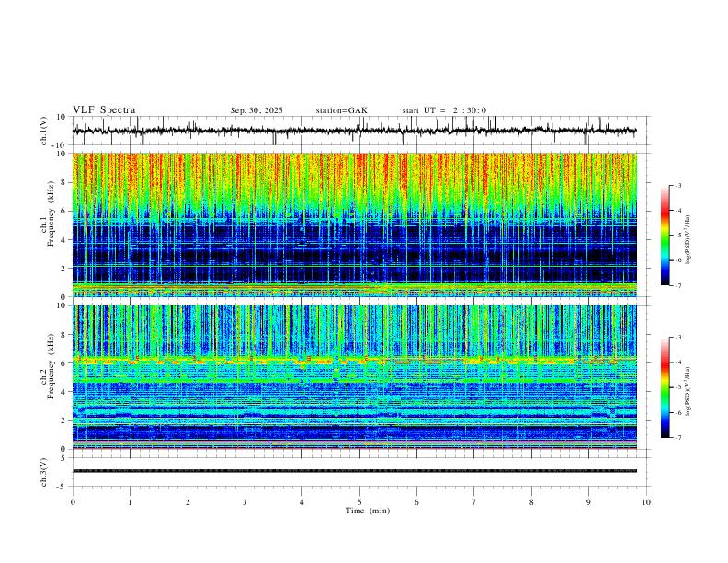Screen dimensions: 728x563
Task: Click the ch.2 spectrogram panel
Action: [x=355, y=377]
